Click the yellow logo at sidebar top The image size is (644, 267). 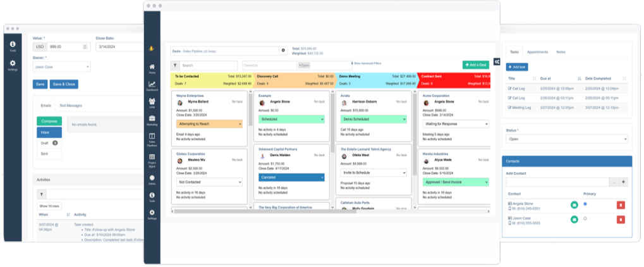pyautogui.click(x=152, y=49)
